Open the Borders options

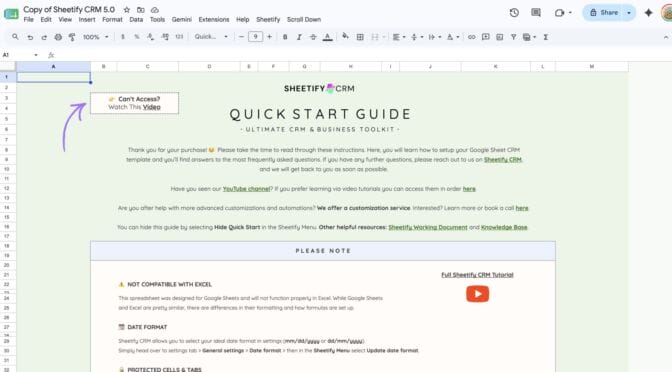360,37
